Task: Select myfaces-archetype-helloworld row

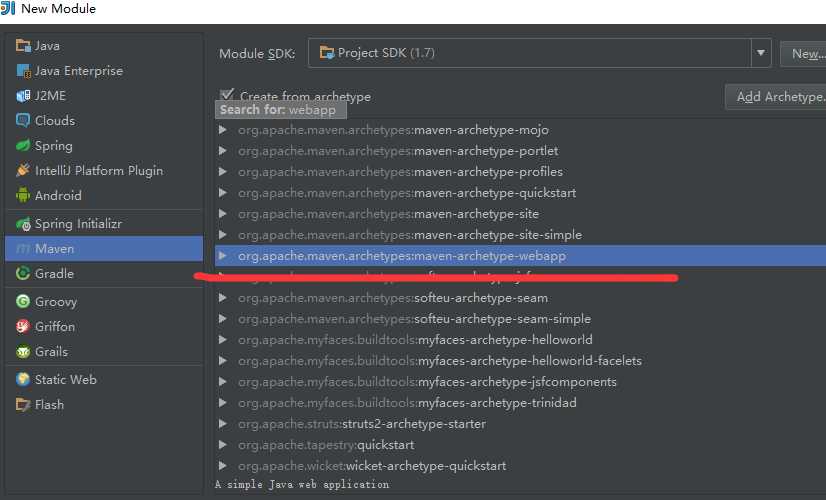Action: click(520, 340)
